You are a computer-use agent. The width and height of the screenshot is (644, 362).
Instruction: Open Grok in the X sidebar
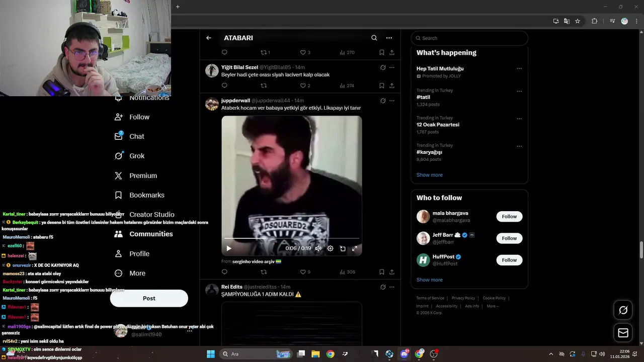[x=129, y=156]
